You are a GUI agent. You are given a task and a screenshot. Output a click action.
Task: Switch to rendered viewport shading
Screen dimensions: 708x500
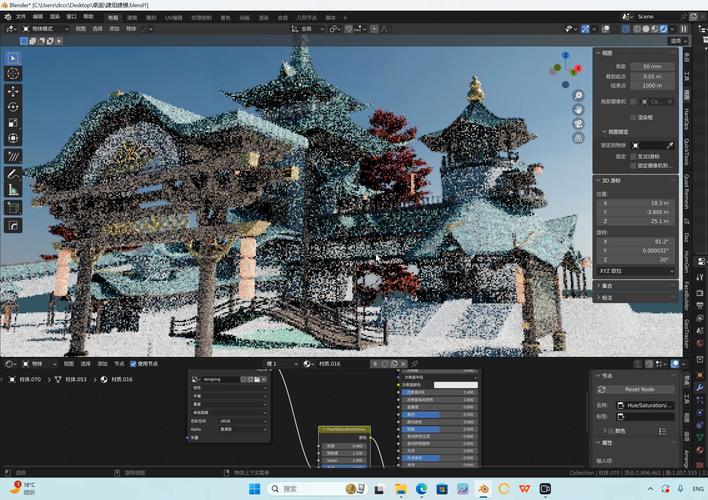pos(663,29)
